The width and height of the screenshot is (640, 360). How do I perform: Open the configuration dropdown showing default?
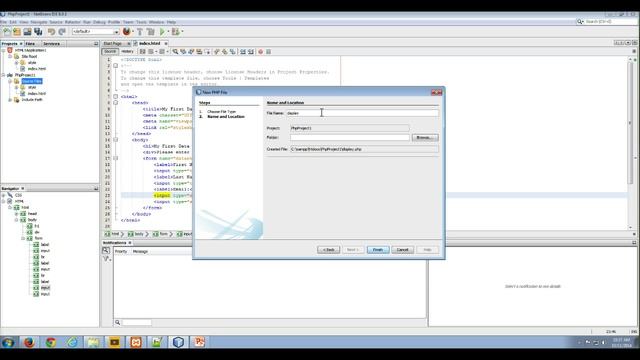(96, 31)
